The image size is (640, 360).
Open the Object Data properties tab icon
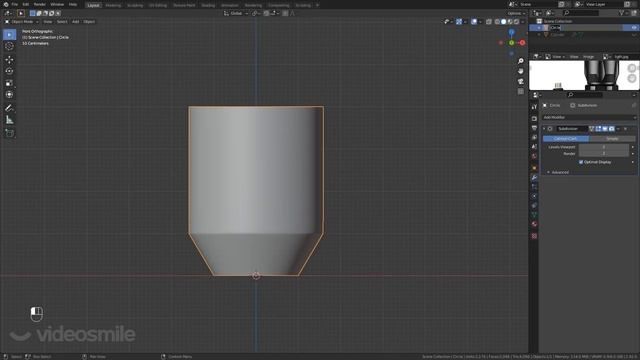(x=534, y=215)
